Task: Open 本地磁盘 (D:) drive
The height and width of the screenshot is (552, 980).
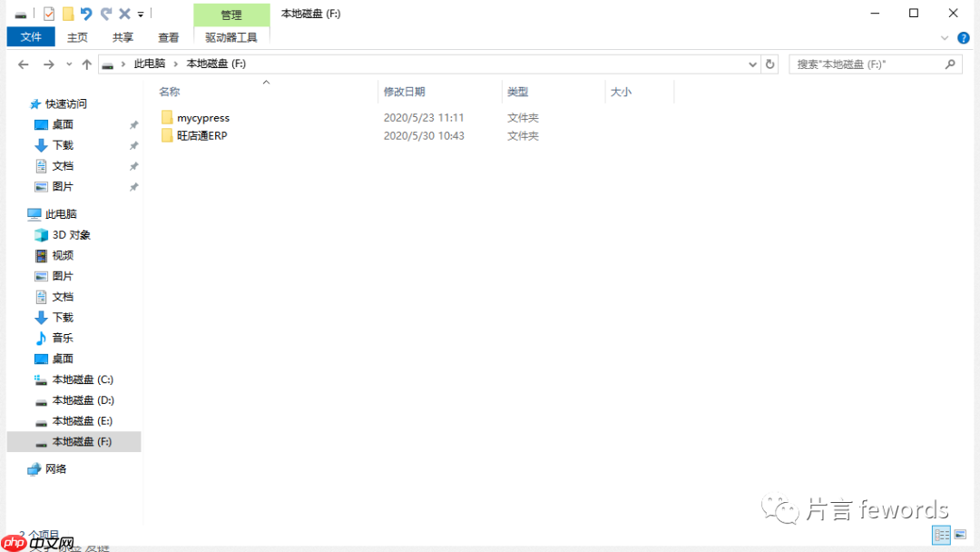Action: (83, 400)
